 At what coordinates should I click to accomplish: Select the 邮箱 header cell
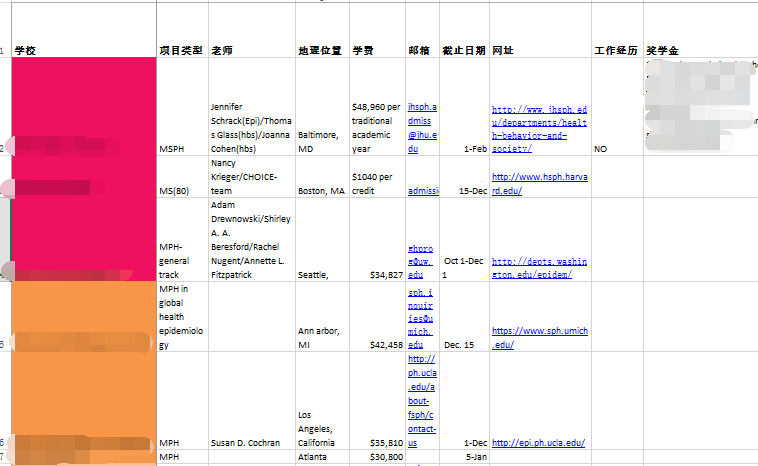coord(423,30)
